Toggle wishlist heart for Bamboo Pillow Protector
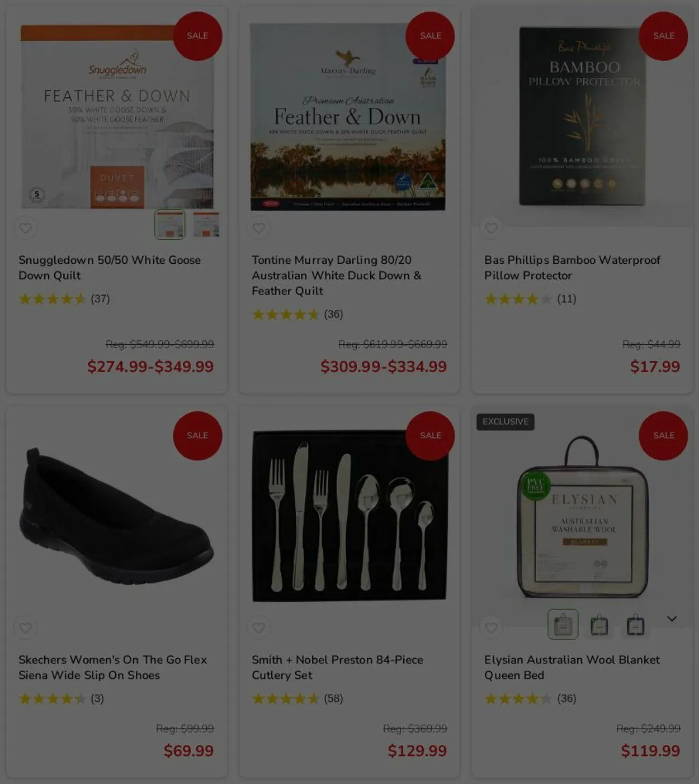The image size is (699, 784). click(491, 228)
